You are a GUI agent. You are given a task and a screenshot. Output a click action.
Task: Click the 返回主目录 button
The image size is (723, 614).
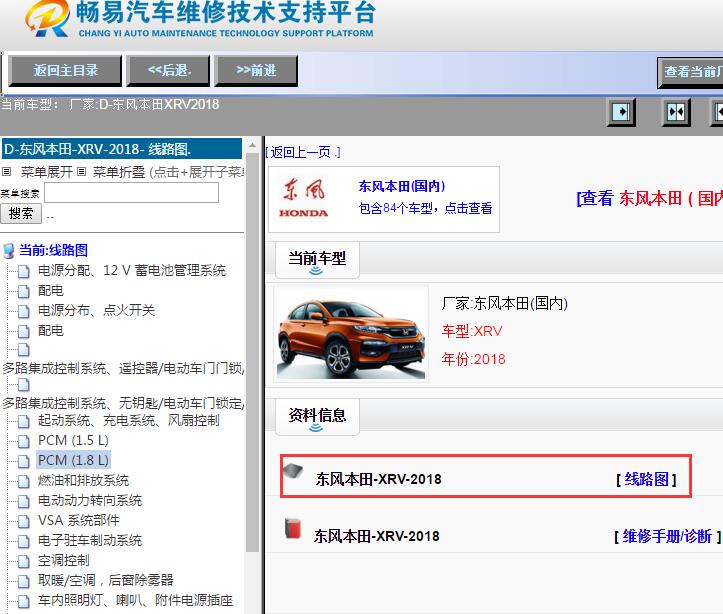coord(65,71)
